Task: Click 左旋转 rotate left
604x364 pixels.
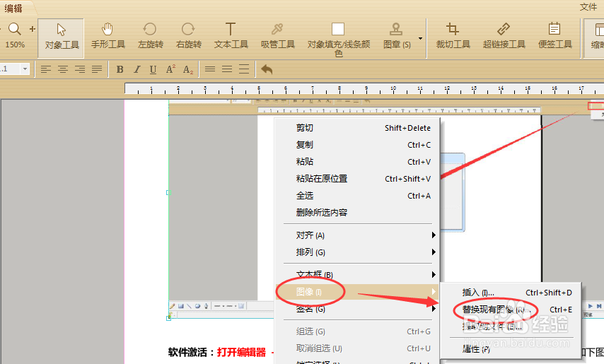Action: [150, 36]
